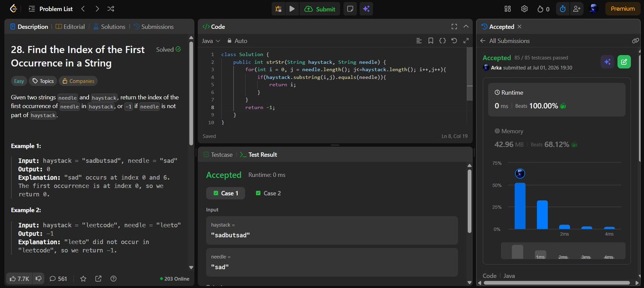Switch to the Description tab
Image resolution: width=644 pixels, height=288 pixels.
pos(29,26)
